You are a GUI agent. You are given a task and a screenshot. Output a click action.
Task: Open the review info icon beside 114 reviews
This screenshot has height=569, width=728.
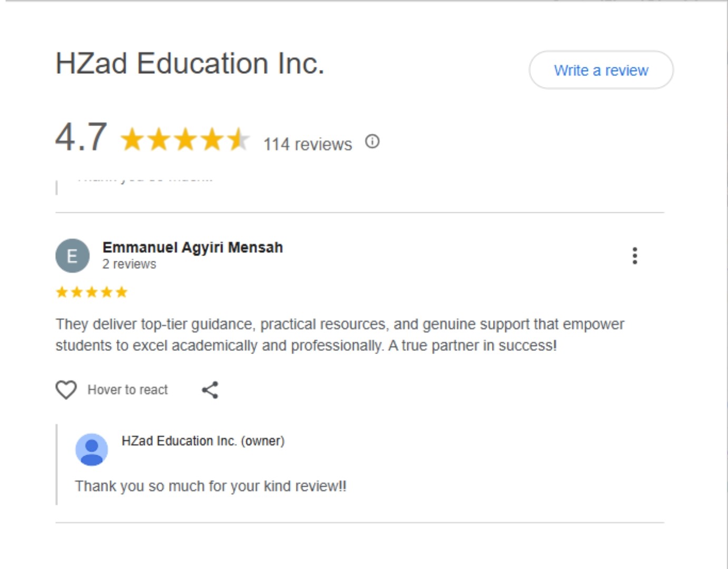(372, 142)
